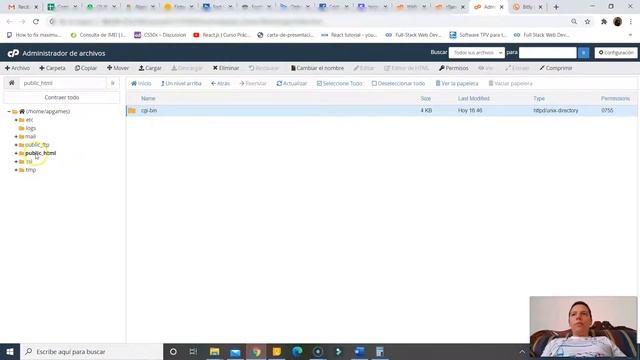This screenshot has height=360, width=640.
Task: Open the Editor de HTML
Action: point(407,68)
